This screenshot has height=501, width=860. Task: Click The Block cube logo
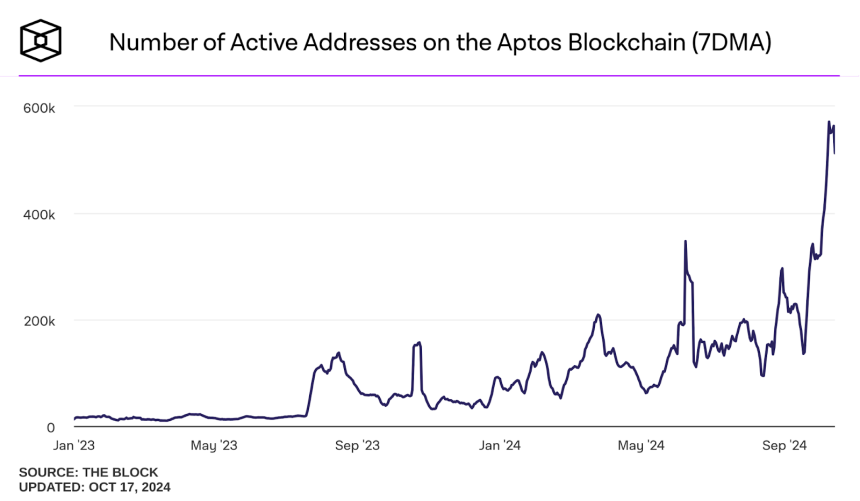point(42,40)
